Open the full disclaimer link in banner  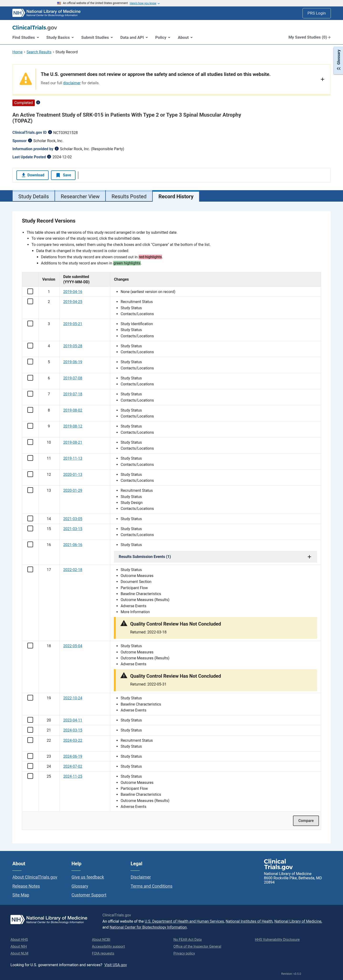[71, 83]
